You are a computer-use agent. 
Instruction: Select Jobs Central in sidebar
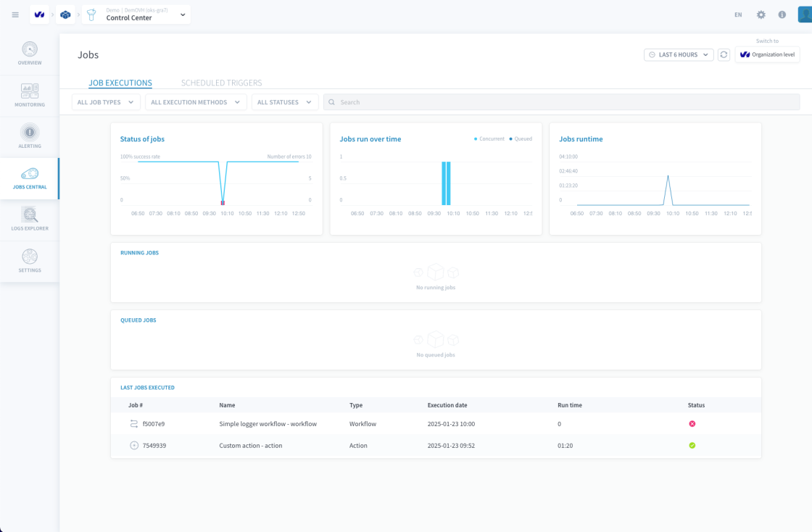[30, 178]
